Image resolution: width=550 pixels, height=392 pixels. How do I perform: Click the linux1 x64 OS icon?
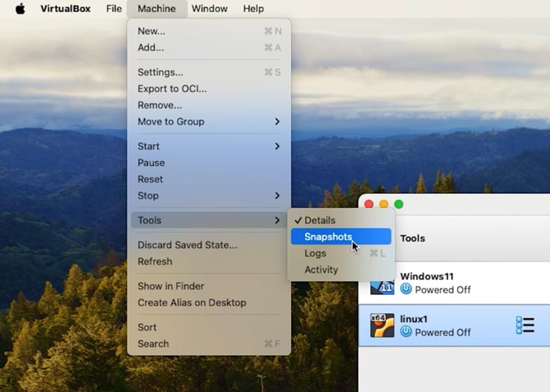(x=382, y=326)
